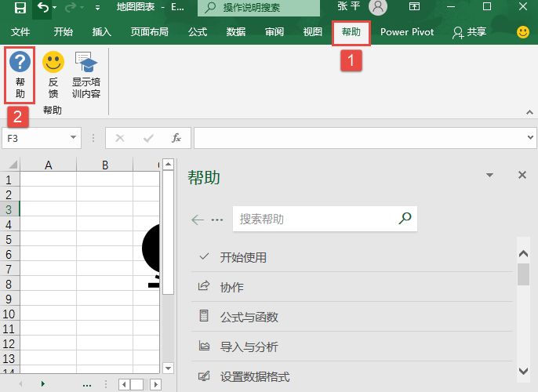Click the 显示培训内容 ribbon button
The image size is (538, 392).
click(x=86, y=74)
